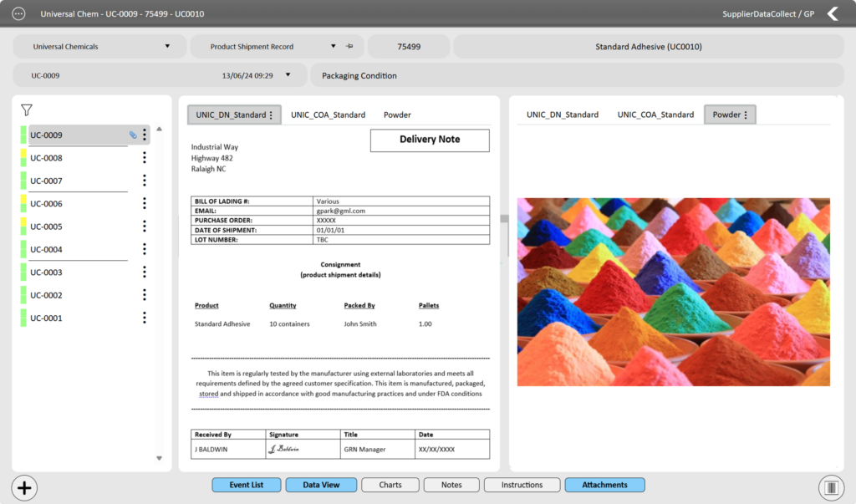The height and width of the screenshot is (504, 856).
Task: Open the three-dot menu for UC-0007
Action: tap(144, 181)
